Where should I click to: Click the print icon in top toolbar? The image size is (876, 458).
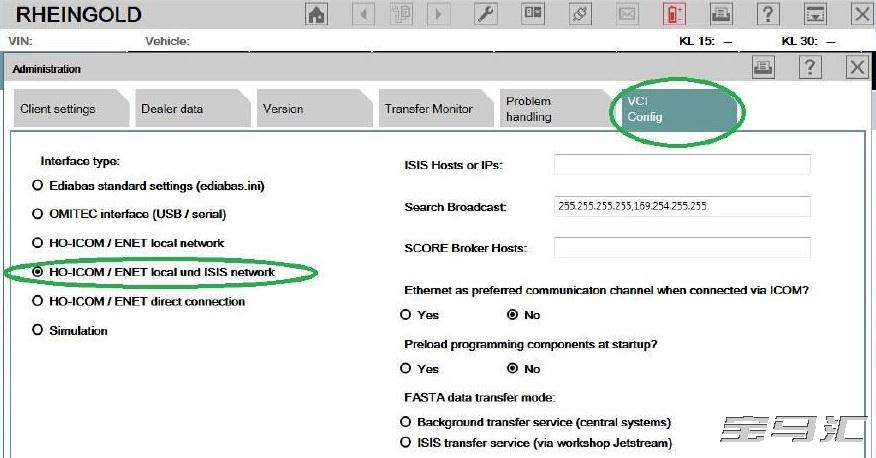[x=721, y=13]
